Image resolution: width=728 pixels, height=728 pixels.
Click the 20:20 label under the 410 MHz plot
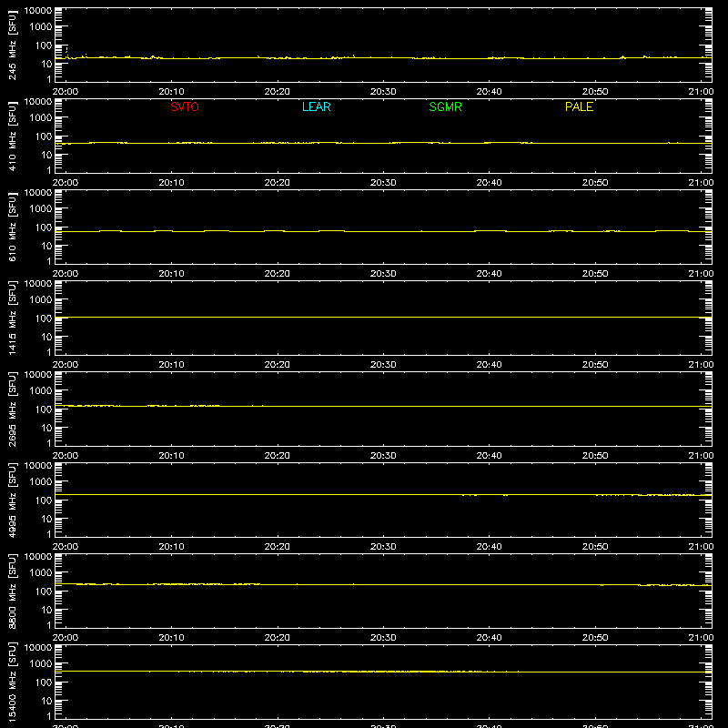click(278, 183)
